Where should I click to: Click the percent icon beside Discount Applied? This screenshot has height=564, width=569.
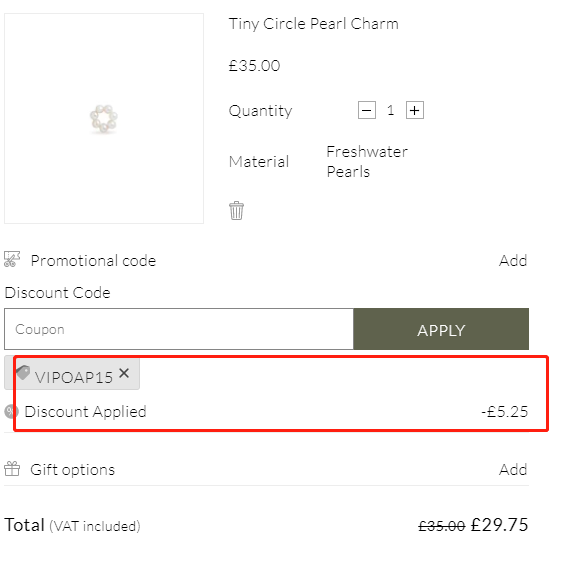(x=11, y=412)
